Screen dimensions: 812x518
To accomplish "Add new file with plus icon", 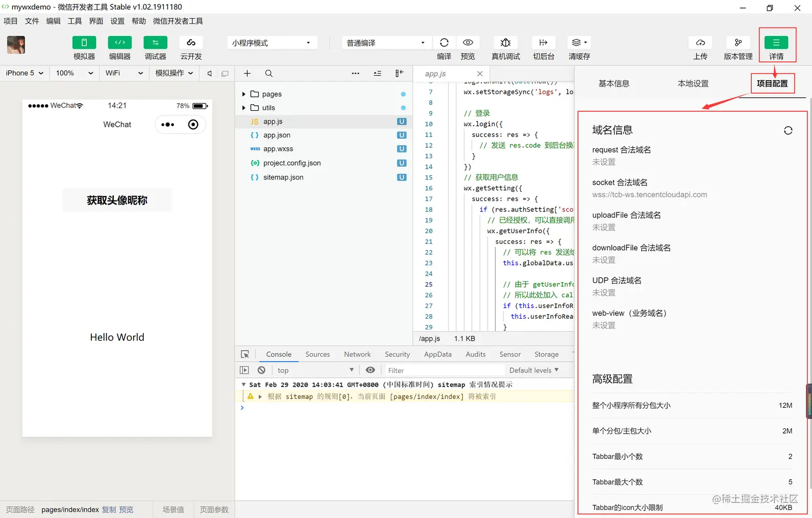I will click(247, 74).
